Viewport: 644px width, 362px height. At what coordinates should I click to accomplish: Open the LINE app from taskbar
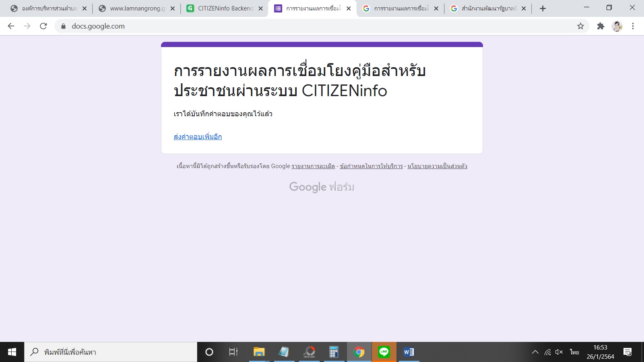coord(384,352)
